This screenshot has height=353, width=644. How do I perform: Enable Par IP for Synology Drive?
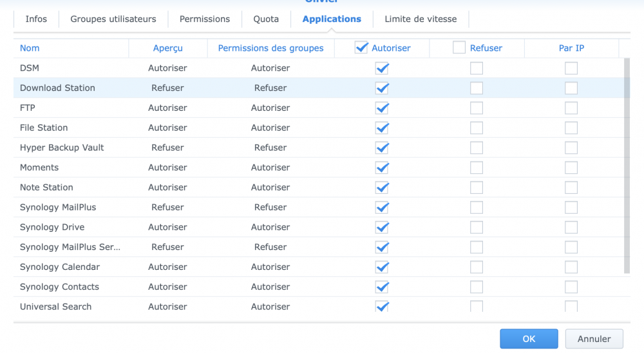(571, 227)
